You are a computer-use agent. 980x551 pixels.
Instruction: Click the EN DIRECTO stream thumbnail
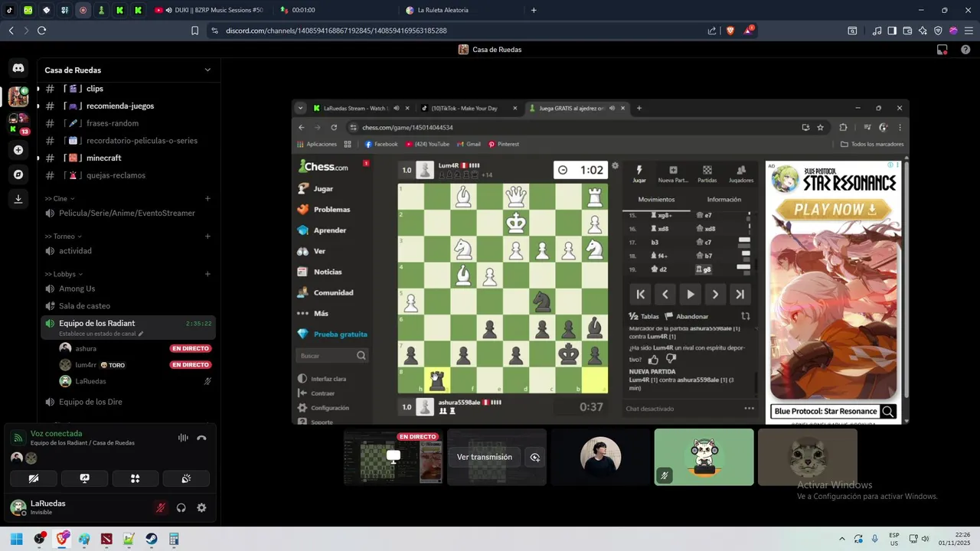394,457
